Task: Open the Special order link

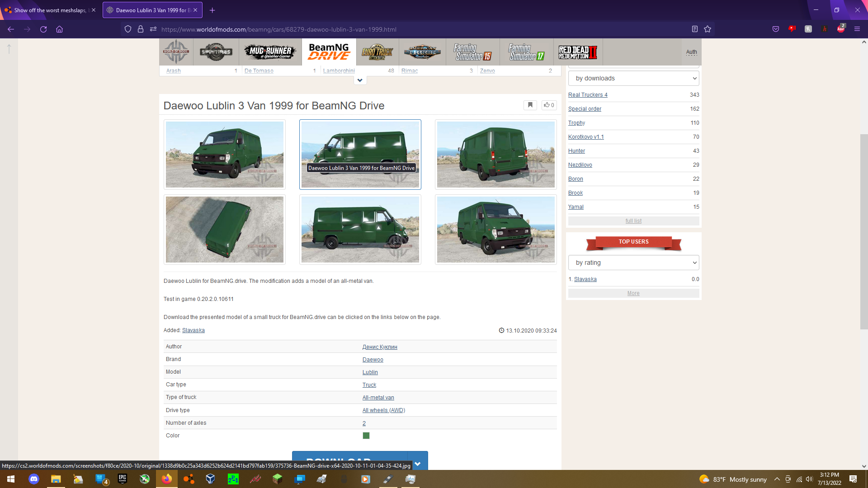Action: click(x=585, y=109)
